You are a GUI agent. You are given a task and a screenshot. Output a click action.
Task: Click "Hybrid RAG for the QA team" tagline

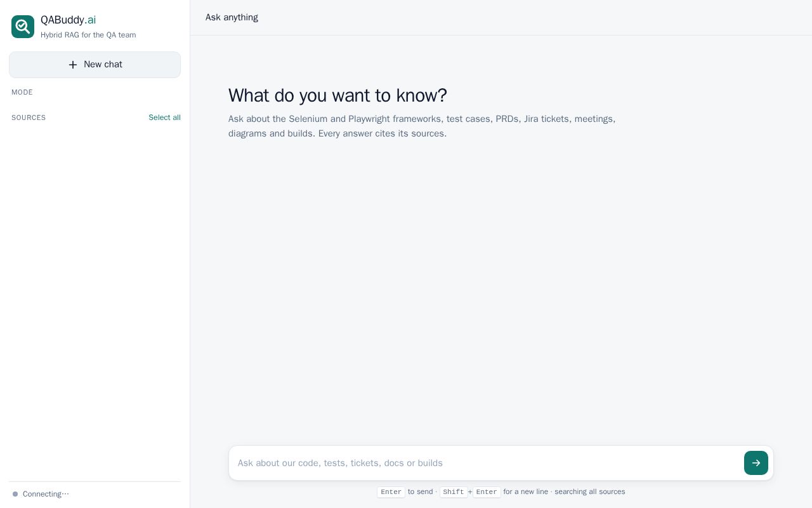point(88,35)
